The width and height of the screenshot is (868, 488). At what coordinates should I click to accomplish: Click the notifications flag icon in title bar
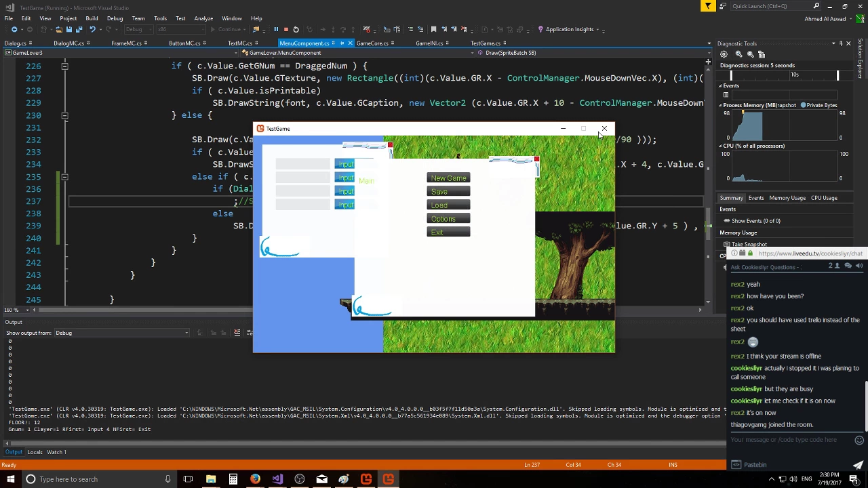click(708, 6)
